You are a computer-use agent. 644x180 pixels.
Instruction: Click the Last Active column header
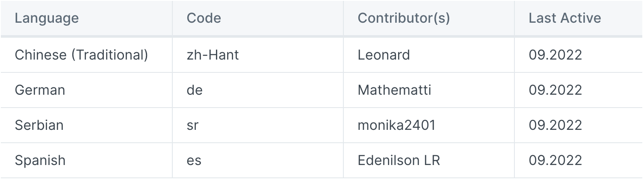565,18
